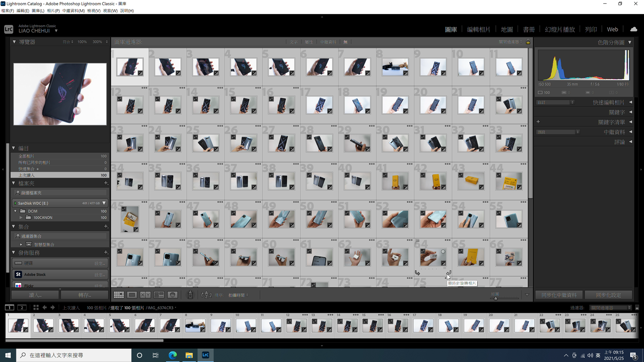
Task: Click the 讀入 import button
Action: pyautogui.click(x=35, y=295)
